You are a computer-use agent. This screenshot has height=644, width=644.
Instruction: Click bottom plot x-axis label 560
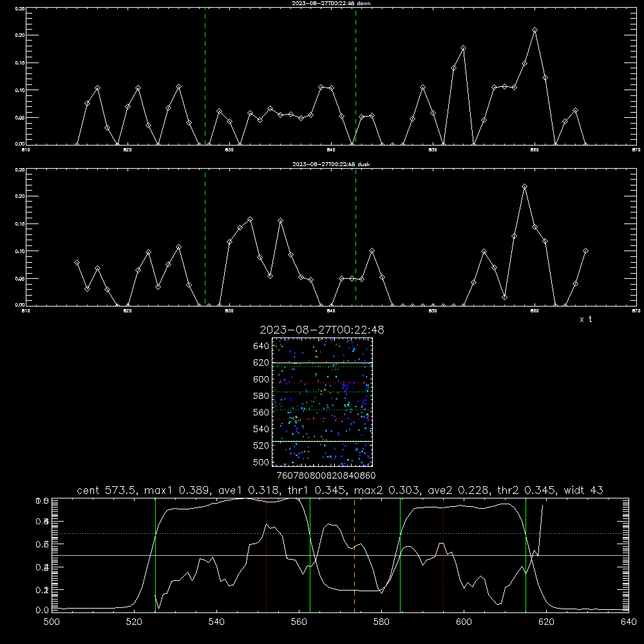click(x=299, y=622)
